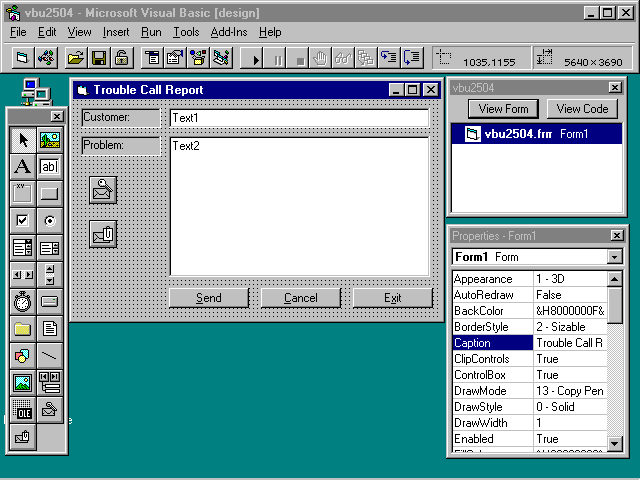Screen dimensions: 640x480
Task: Click the View Code button
Action: click(582, 109)
